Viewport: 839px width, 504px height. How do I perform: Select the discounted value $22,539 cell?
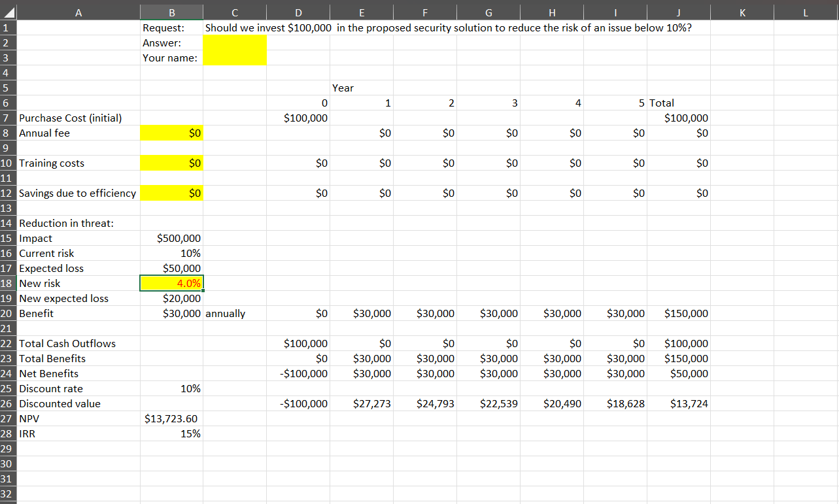[x=488, y=404]
